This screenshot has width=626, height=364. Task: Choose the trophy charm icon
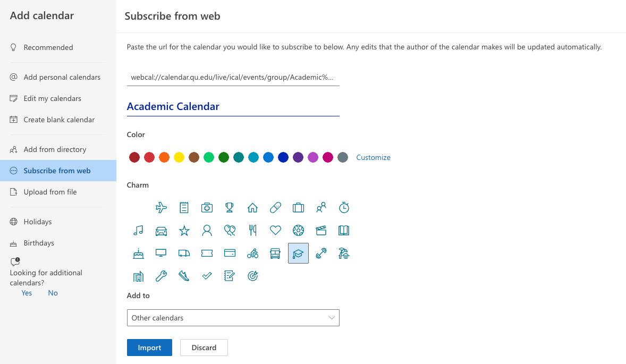pyautogui.click(x=230, y=207)
